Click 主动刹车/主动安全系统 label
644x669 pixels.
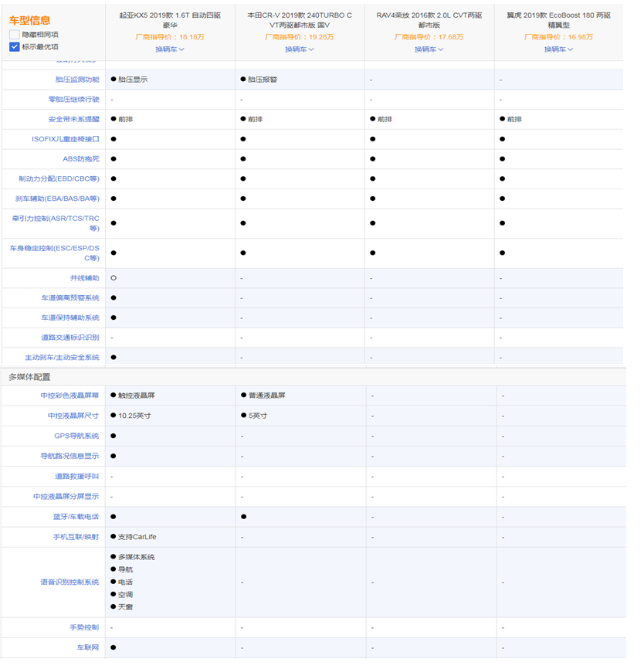tap(62, 358)
